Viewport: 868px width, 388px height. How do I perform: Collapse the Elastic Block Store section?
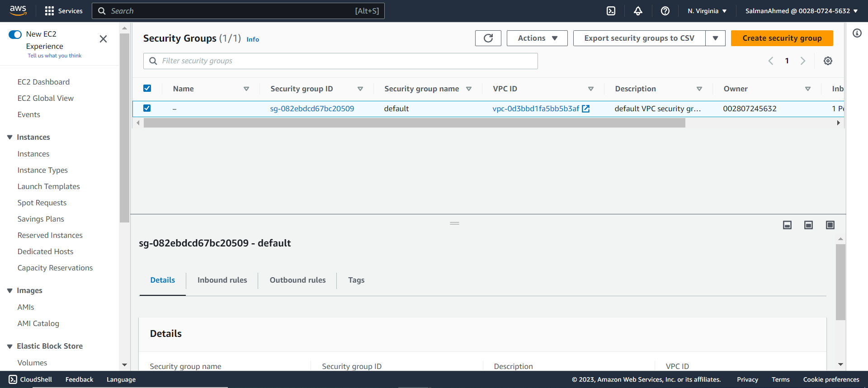coord(9,346)
